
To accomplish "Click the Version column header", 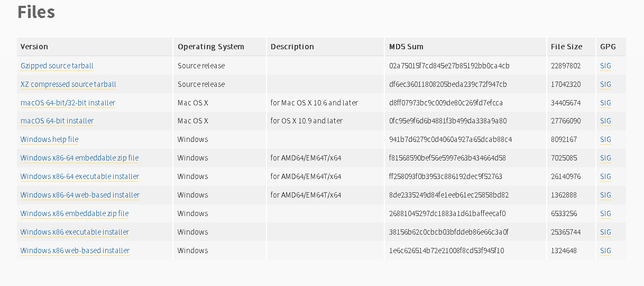I will [x=34, y=47].
